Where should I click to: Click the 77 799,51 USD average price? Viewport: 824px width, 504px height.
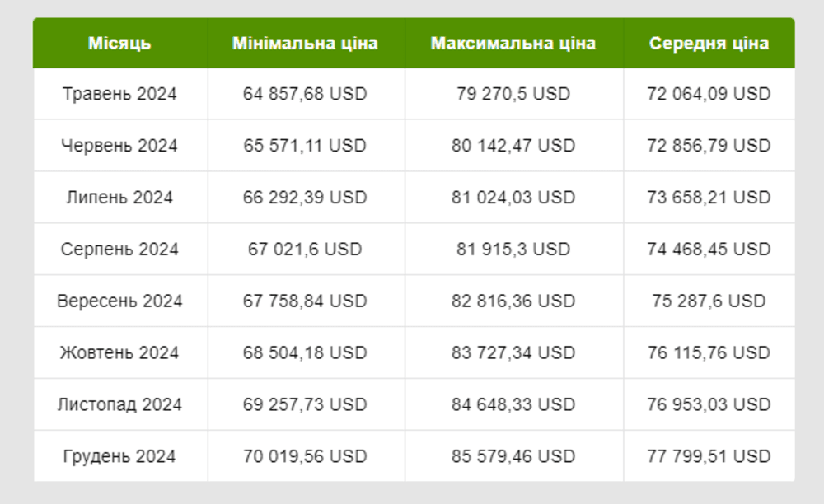coord(709,456)
